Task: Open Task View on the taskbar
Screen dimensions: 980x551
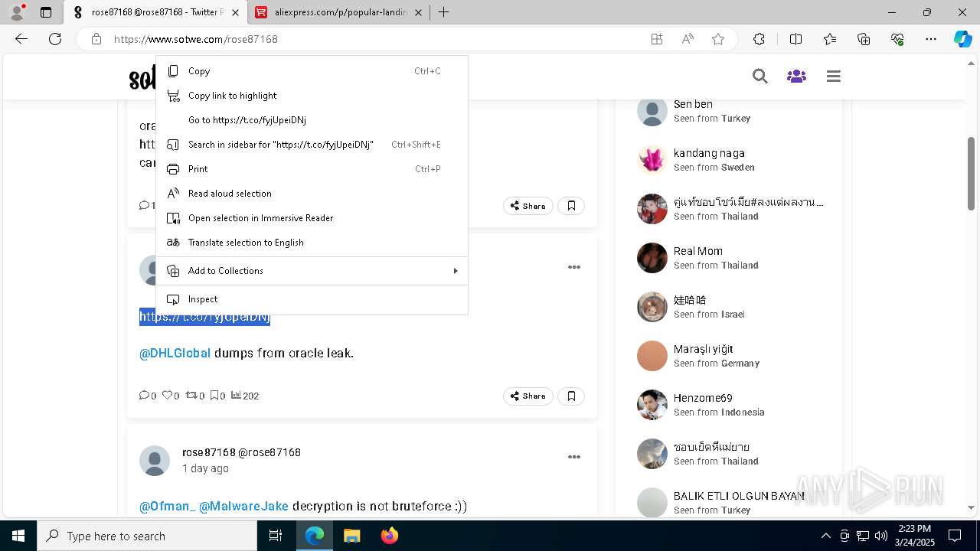Action: (276, 536)
